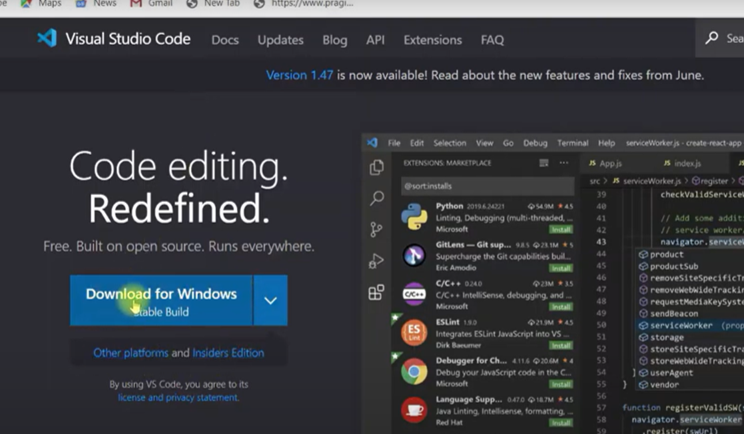
Task: Open the Blog navigation item
Action: [x=335, y=40]
